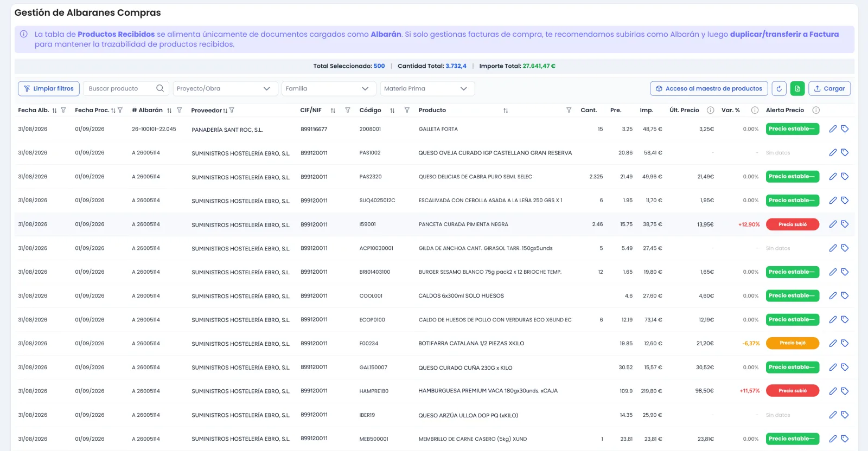
Task: Click the Cargar upload button
Action: (x=829, y=88)
